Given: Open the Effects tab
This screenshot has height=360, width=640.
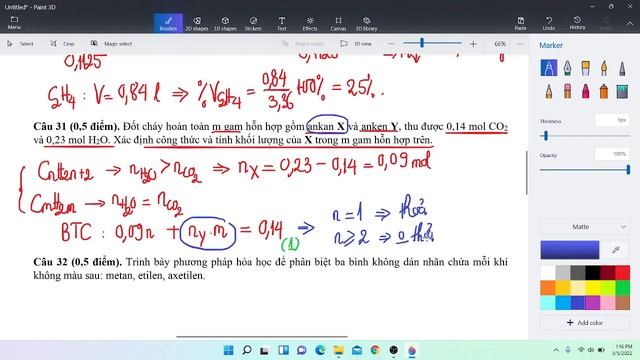Looking at the screenshot, I should pyautogui.click(x=310, y=23).
